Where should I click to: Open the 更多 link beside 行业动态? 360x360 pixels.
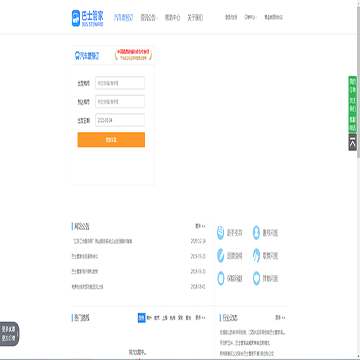[280, 318]
